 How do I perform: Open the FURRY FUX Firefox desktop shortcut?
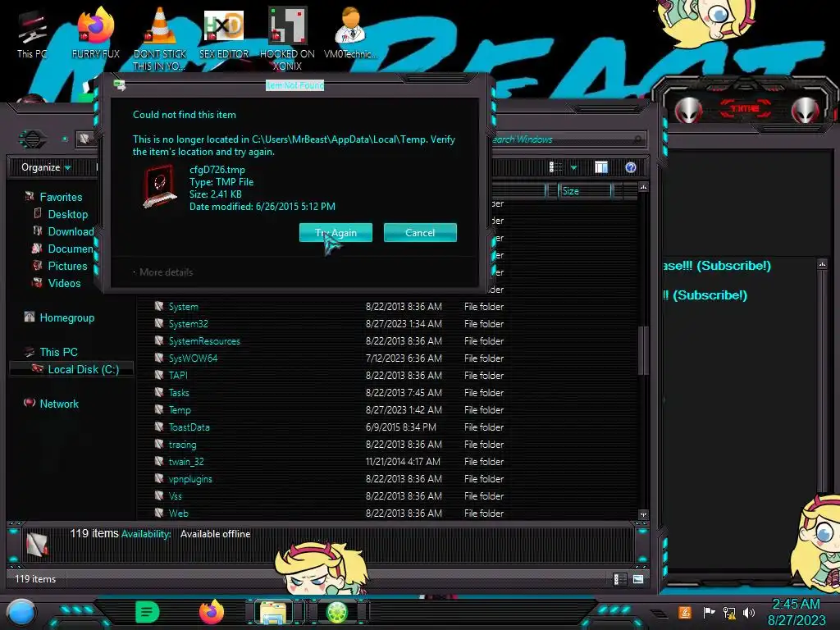[x=95, y=33]
